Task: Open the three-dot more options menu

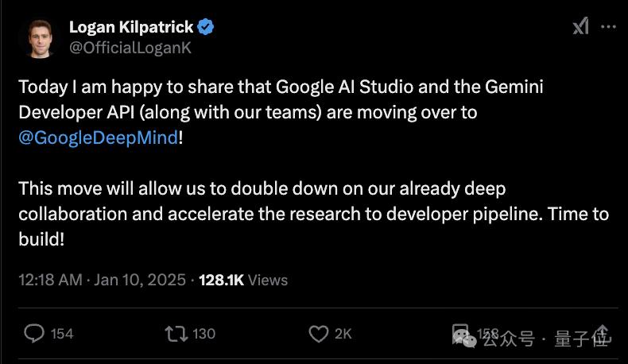Action: click(x=608, y=26)
